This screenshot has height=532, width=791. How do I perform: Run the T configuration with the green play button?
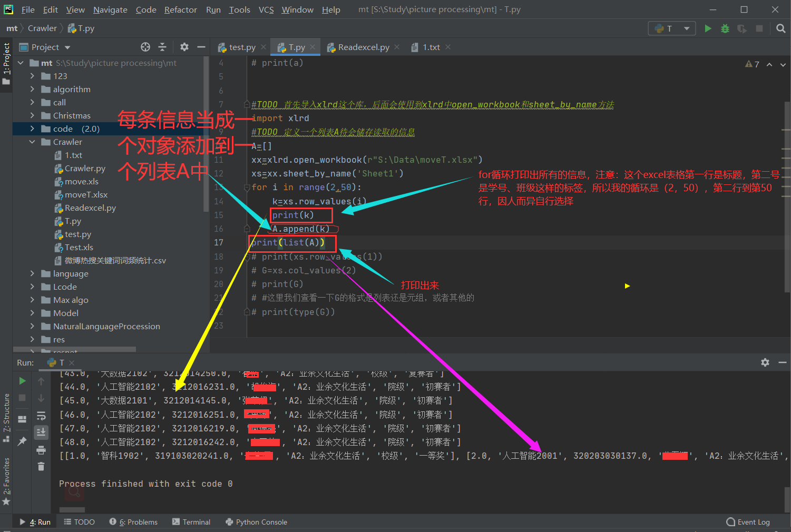pos(708,28)
